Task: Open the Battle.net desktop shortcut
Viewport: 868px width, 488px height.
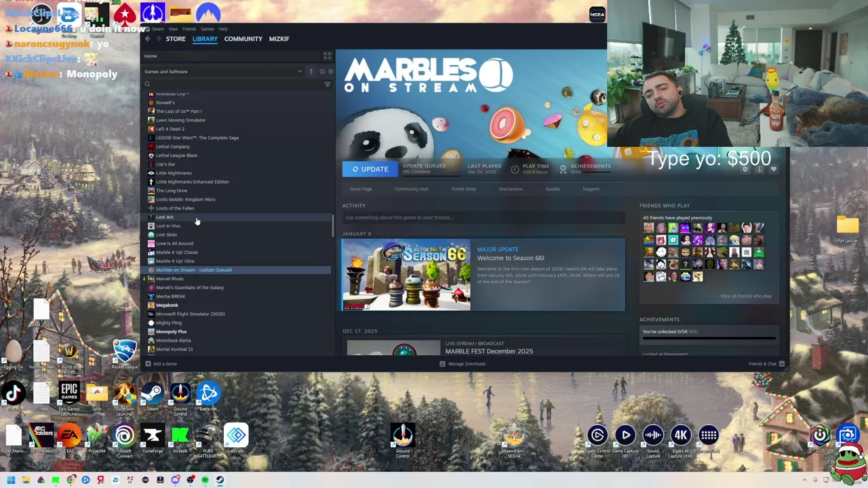Action: coord(208,397)
